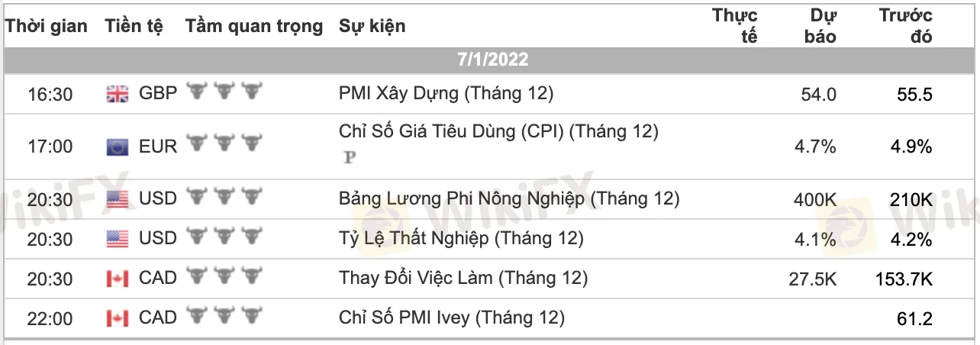This screenshot has width=980, height=345.
Task: Click the preliminary 'P' icon under the CPI event
Action: pos(351,157)
